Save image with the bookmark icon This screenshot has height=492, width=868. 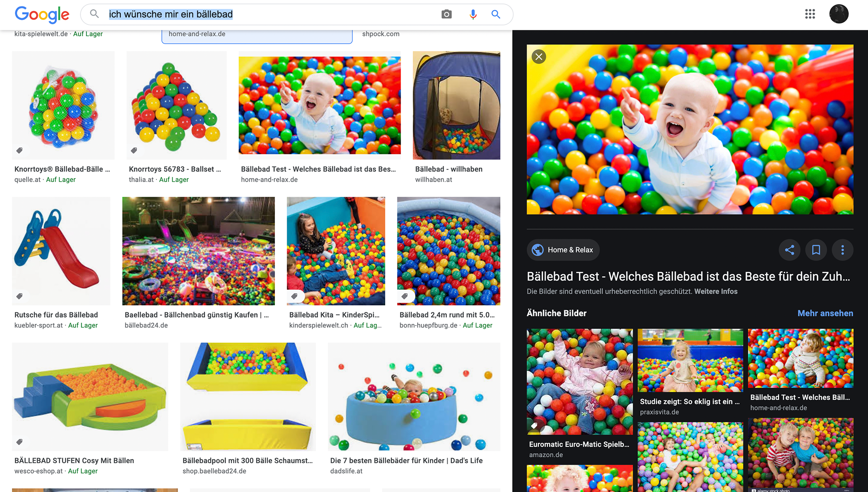coord(816,250)
